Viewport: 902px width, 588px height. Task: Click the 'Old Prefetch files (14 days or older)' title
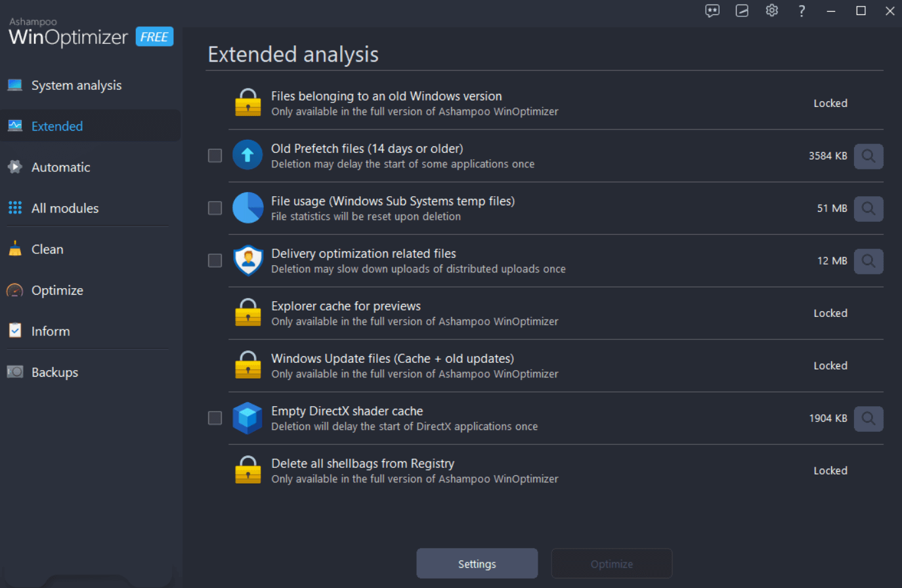pyautogui.click(x=367, y=148)
